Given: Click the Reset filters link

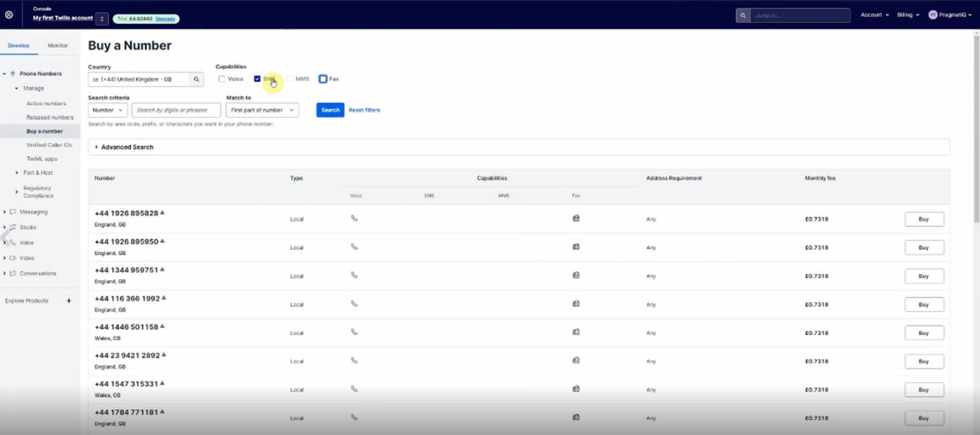Looking at the screenshot, I should click(x=364, y=110).
